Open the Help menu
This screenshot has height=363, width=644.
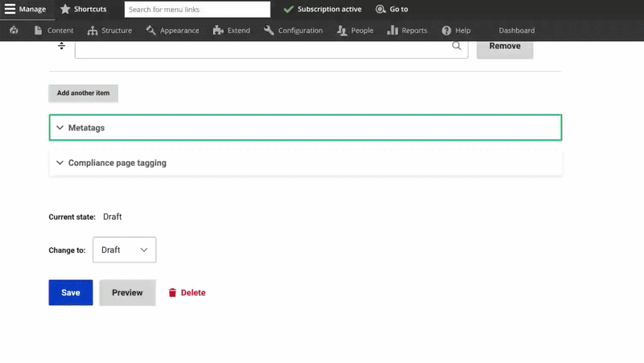(462, 31)
